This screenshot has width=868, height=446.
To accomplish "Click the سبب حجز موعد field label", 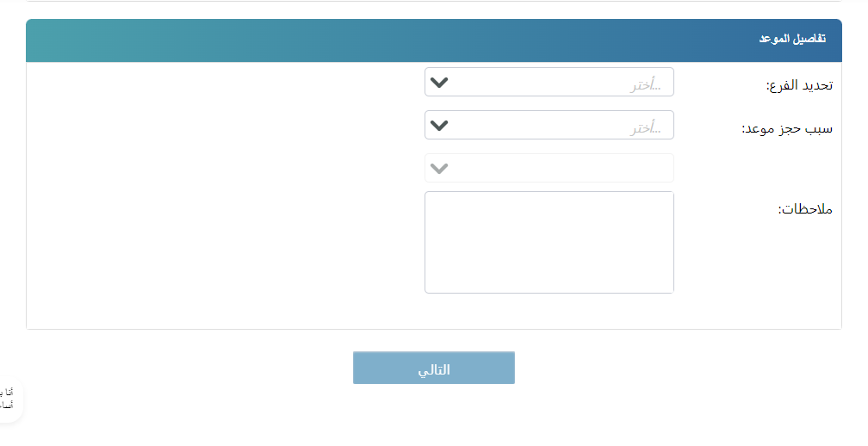I will tap(787, 128).
